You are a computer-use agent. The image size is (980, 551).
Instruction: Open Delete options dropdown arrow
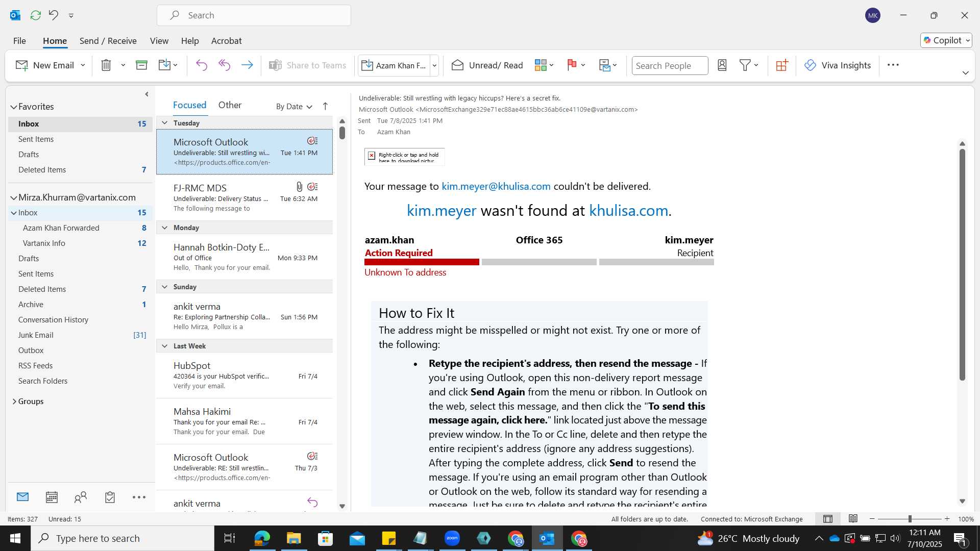pos(123,65)
